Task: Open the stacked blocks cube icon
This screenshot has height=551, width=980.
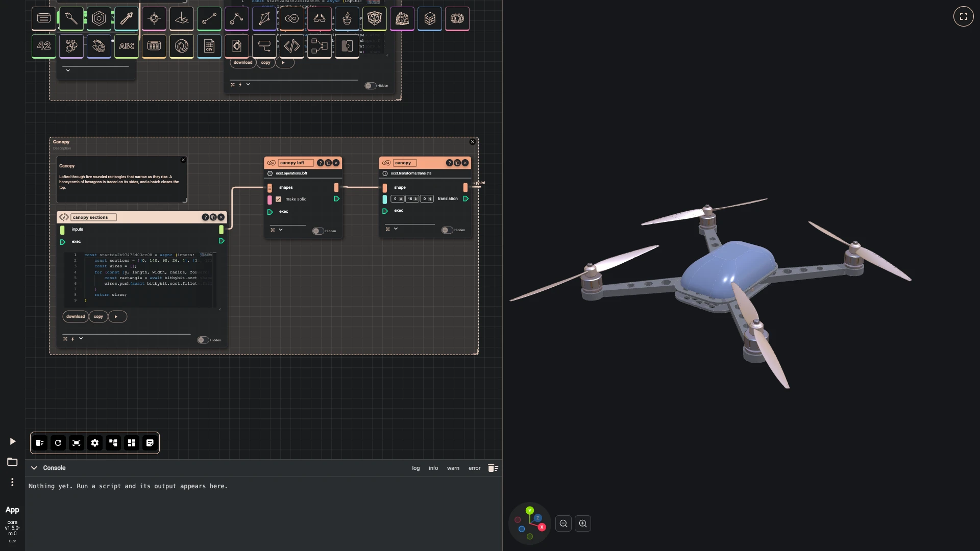Action: click(x=430, y=19)
